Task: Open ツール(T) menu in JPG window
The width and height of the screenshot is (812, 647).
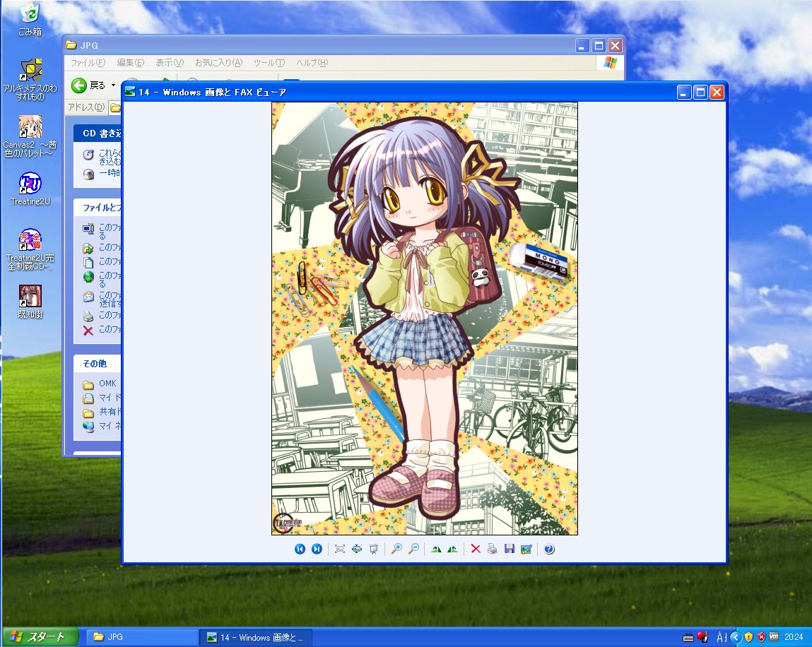Action: click(269, 63)
